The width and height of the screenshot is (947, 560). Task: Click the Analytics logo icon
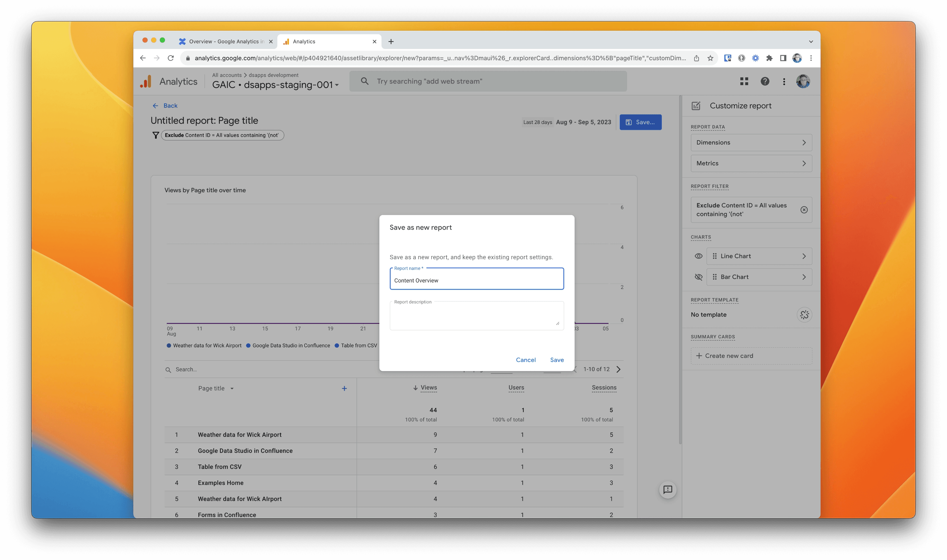click(x=146, y=81)
